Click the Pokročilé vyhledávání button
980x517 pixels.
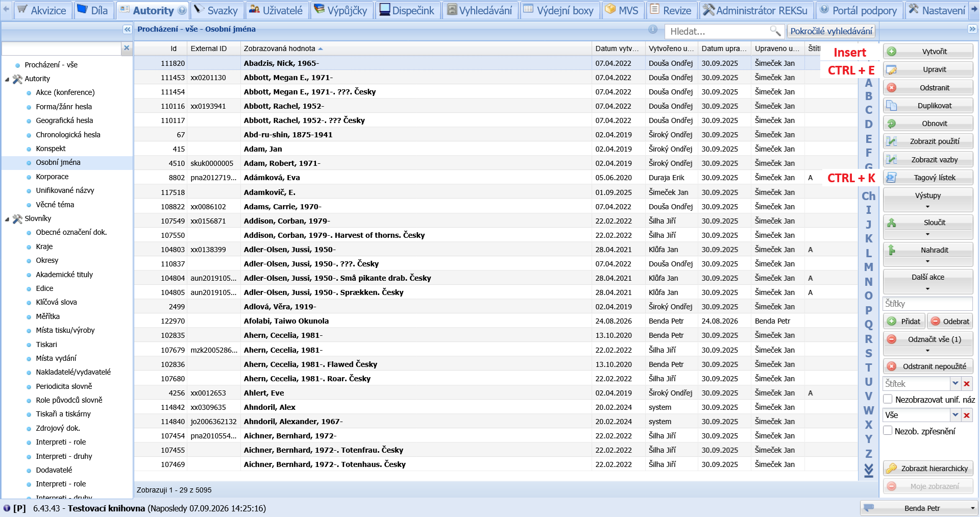pos(831,31)
